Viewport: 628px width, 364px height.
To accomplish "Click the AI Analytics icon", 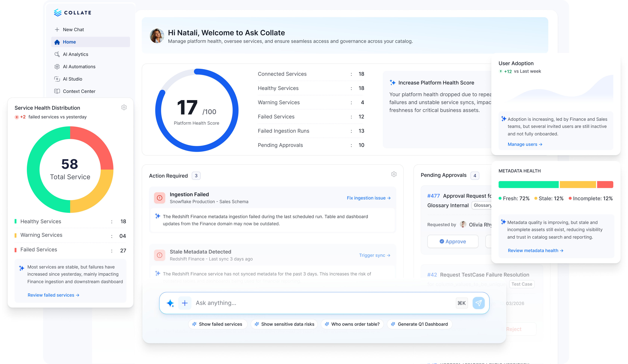I will [57, 54].
